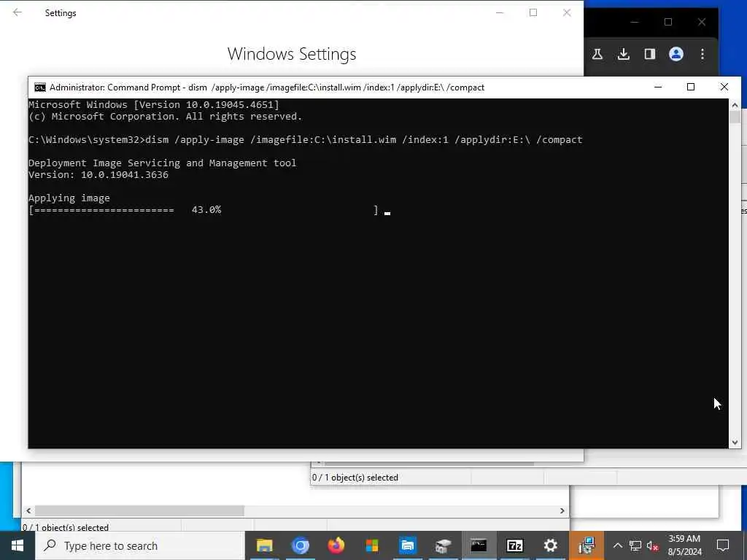
Task: Click the horizontal scrollbar left arrow
Action: [28, 510]
